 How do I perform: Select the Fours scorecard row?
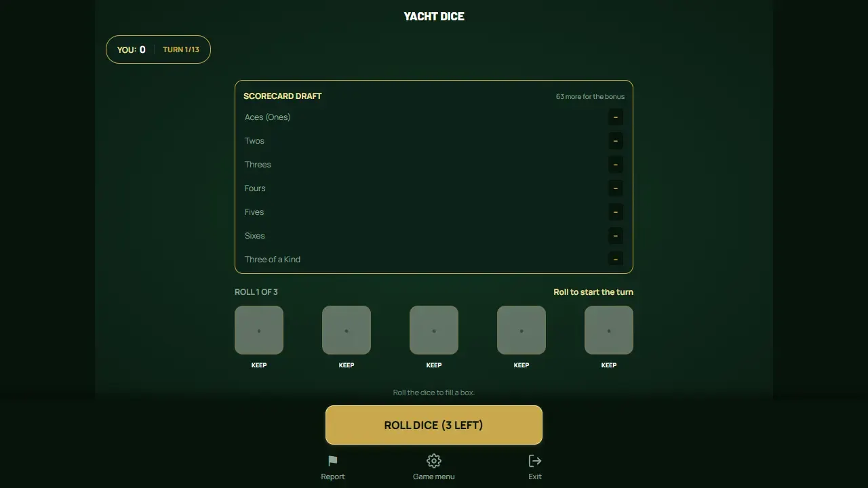434,188
